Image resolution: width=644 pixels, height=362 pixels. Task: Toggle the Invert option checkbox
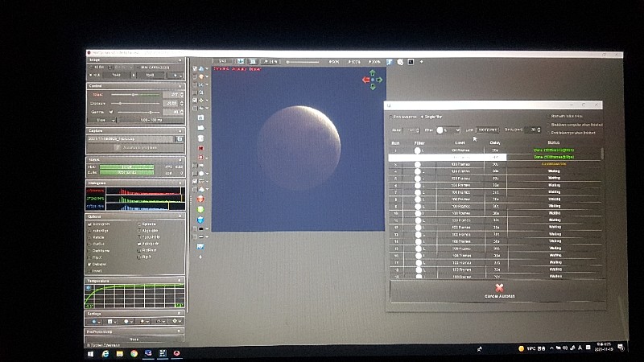[x=89, y=271]
